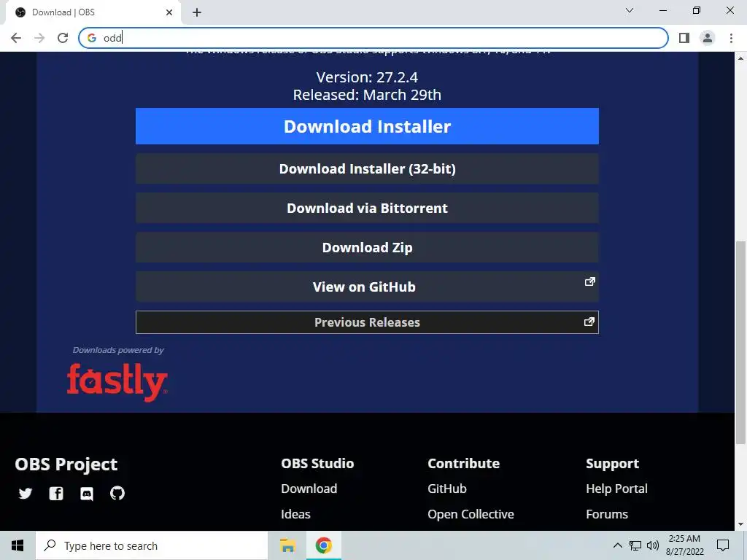Open the Help Portal link
The height and width of the screenshot is (560, 747).
pos(616,489)
